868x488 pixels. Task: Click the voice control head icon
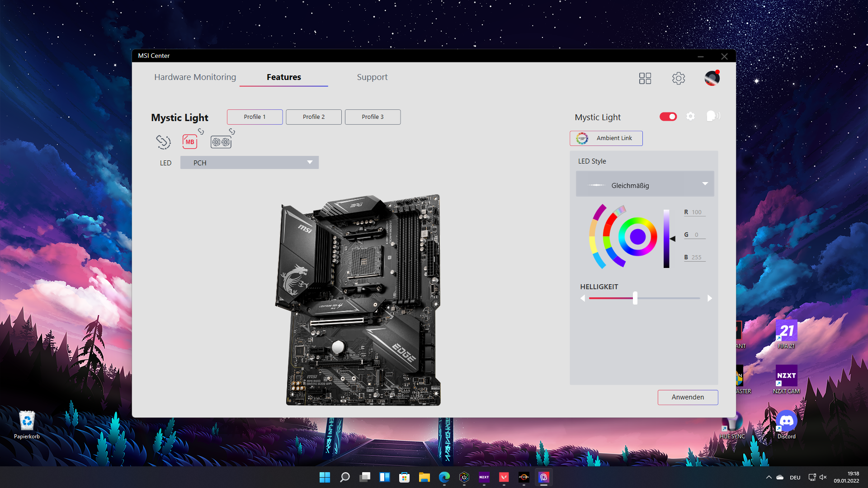pyautogui.click(x=712, y=117)
